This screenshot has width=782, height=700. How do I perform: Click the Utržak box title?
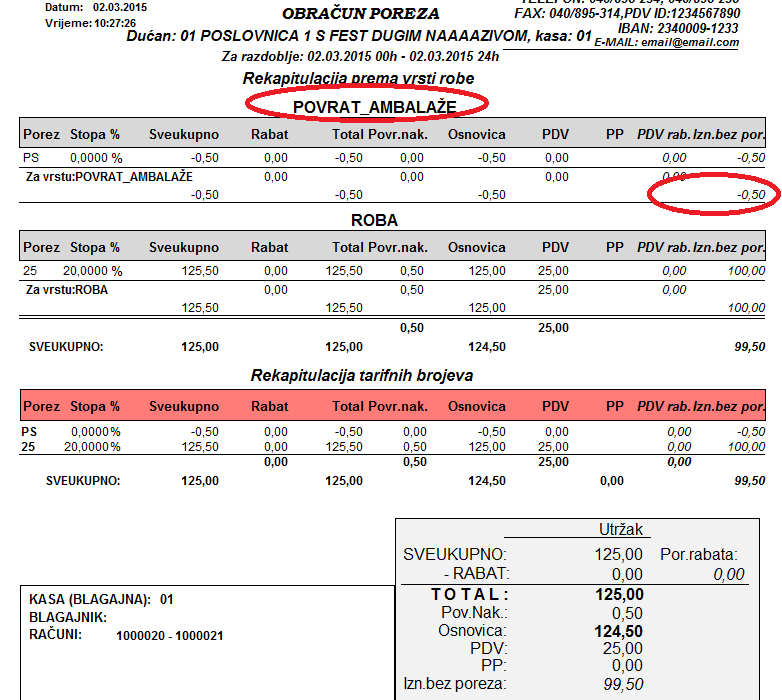[620, 529]
